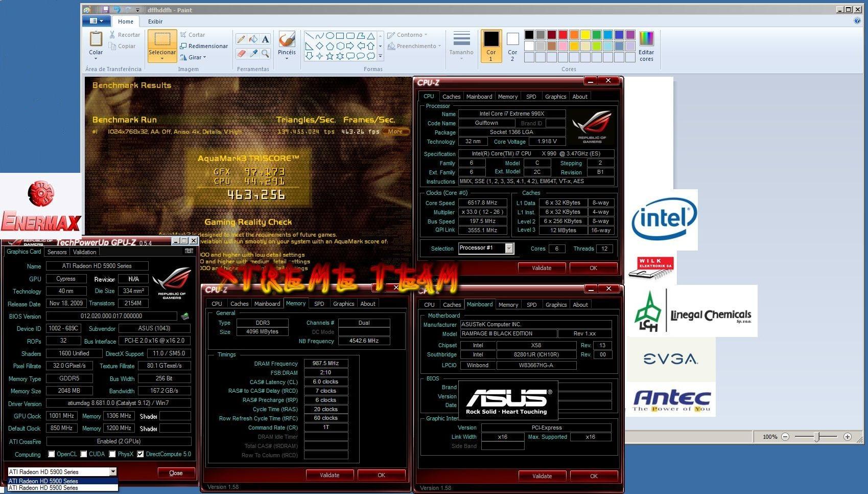Click the Paint zoom slider handle
The width and height of the screenshot is (868, 494).
click(817, 437)
